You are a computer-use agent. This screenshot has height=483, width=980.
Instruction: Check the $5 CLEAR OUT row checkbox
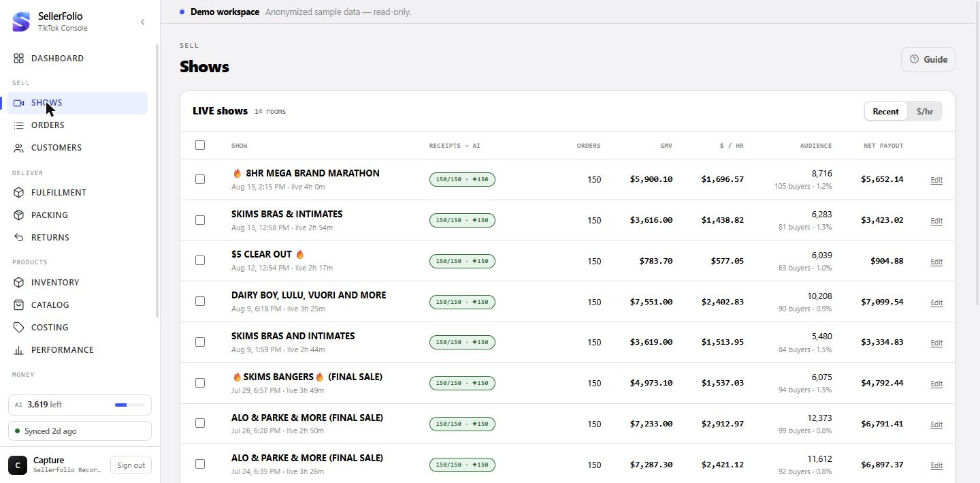pos(200,260)
